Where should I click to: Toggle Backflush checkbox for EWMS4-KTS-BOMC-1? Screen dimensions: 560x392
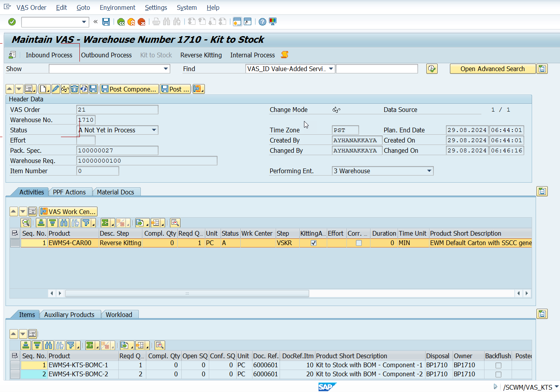(498, 365)
